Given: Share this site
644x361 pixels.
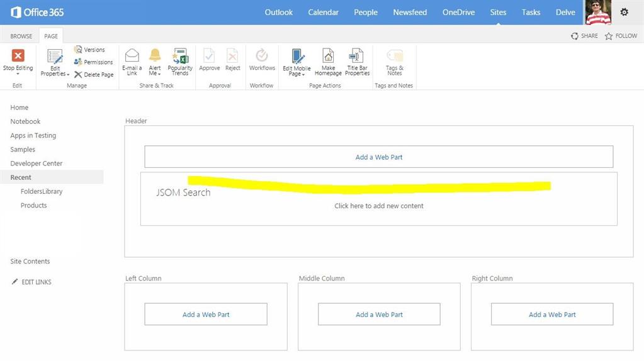Looking at the screenshot, I should (584, 36).
